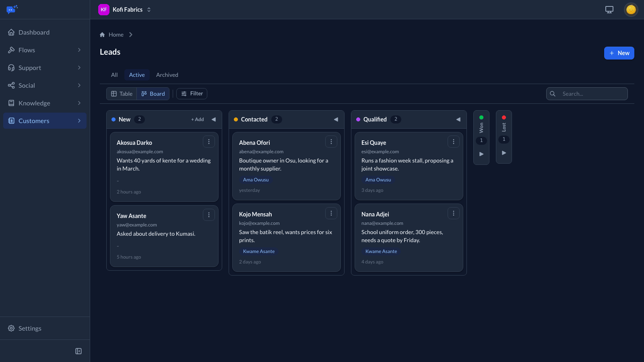
Task: Open the Dashboard sidebar item
Action: [x=45, y=32]
